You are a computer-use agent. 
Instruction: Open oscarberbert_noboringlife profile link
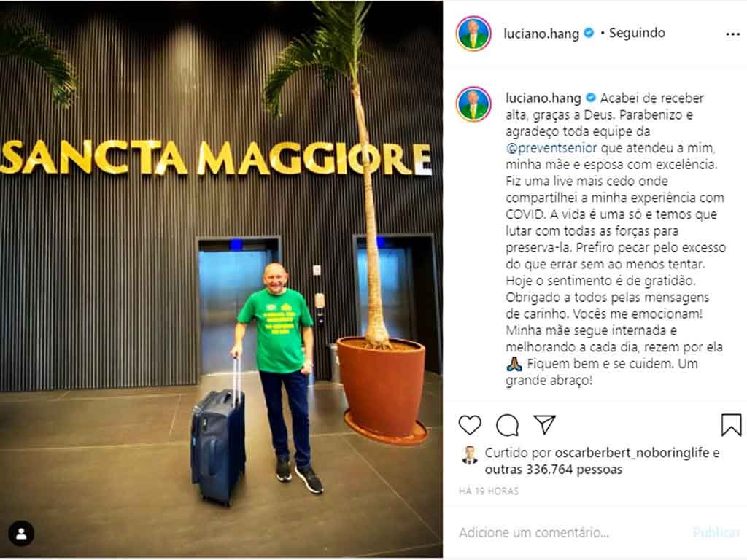pos(632,453)
